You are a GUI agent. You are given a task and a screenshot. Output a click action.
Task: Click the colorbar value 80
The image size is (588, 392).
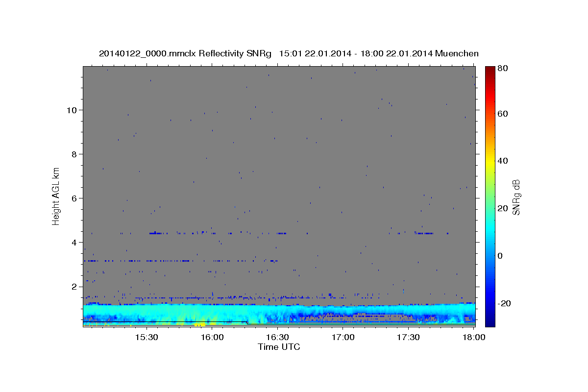[x=502, y=69]
